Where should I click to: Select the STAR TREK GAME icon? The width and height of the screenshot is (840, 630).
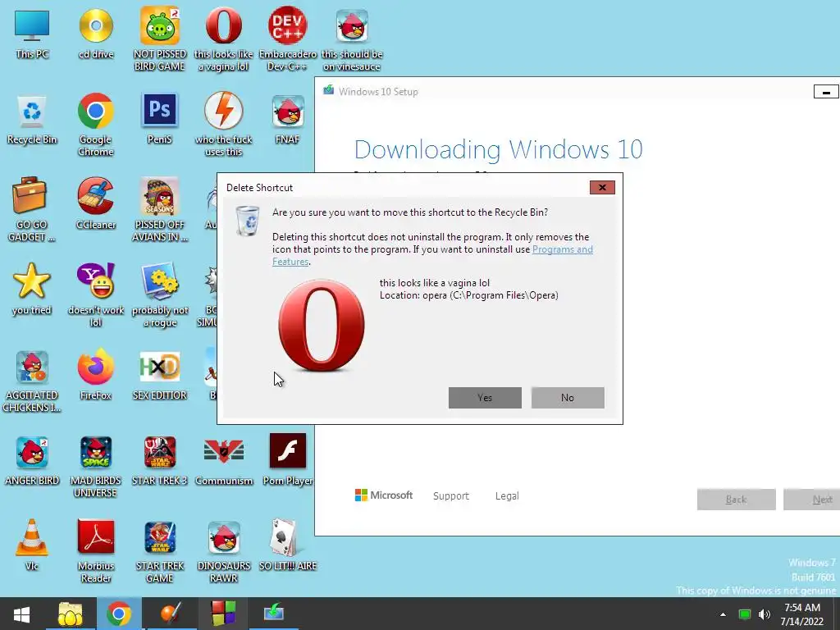point(160,550)
